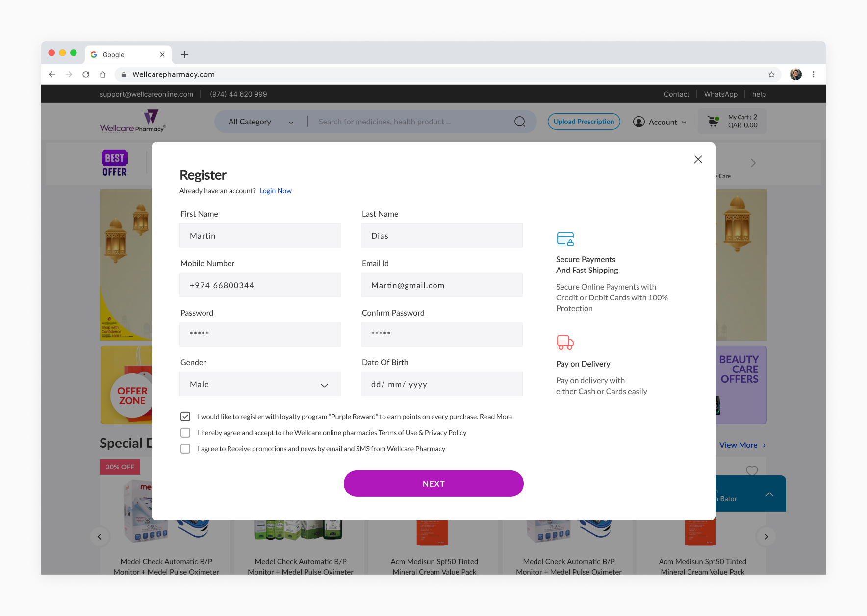The height and width of the screenshot is (616, 867).
Task: Expand the Account menu chevron
Action: pos(684,122)
